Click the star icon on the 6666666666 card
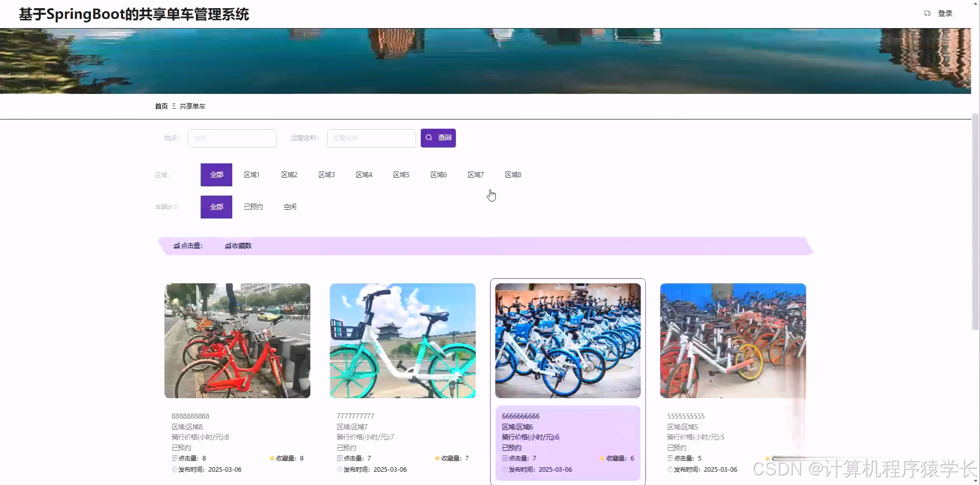 tap(603, 458)
